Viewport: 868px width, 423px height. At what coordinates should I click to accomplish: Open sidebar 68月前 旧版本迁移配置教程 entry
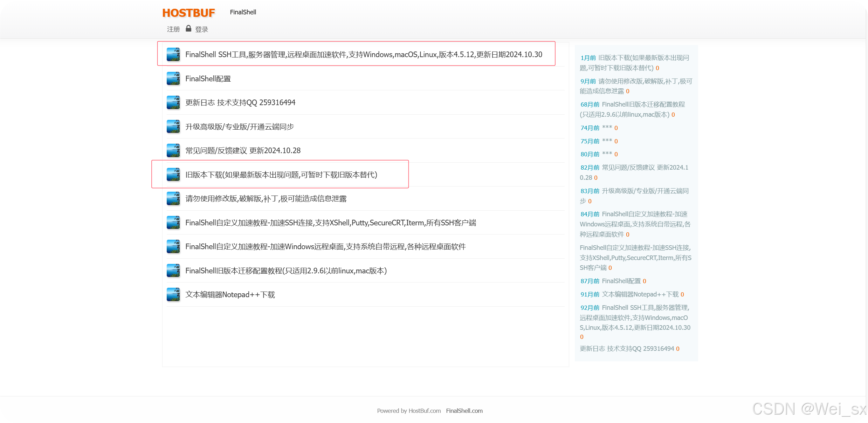coord(633,109)
